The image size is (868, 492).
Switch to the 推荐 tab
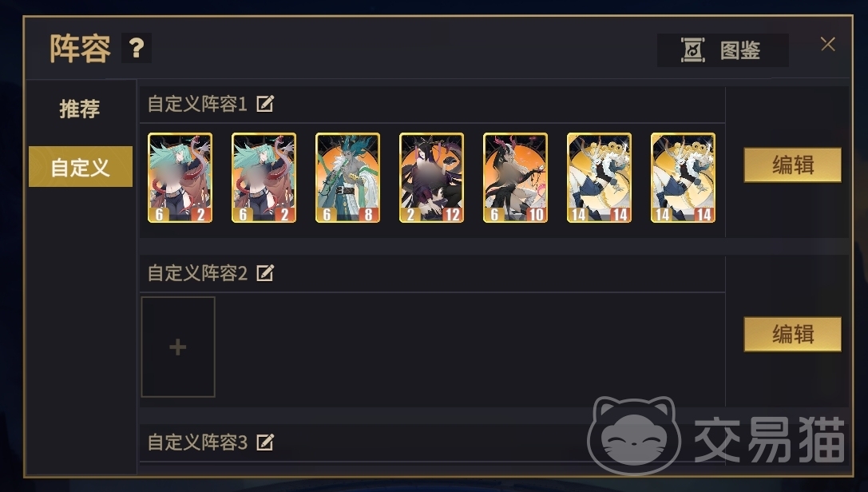tap(81, 109)
